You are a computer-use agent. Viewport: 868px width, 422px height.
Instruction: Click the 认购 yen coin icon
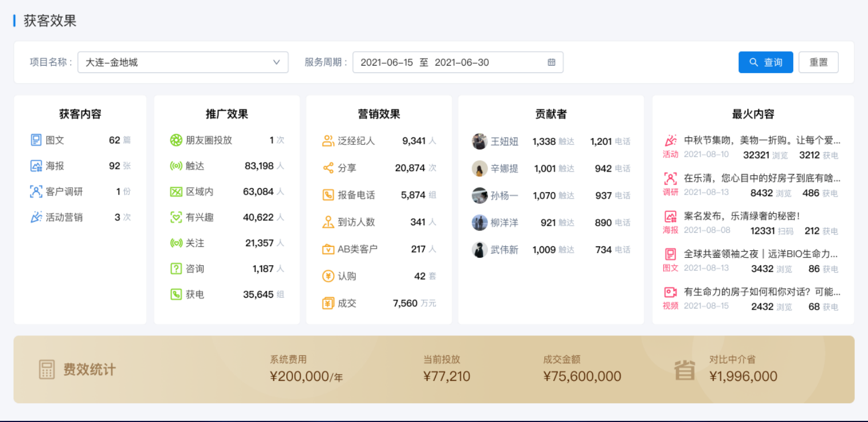[328, 276]
